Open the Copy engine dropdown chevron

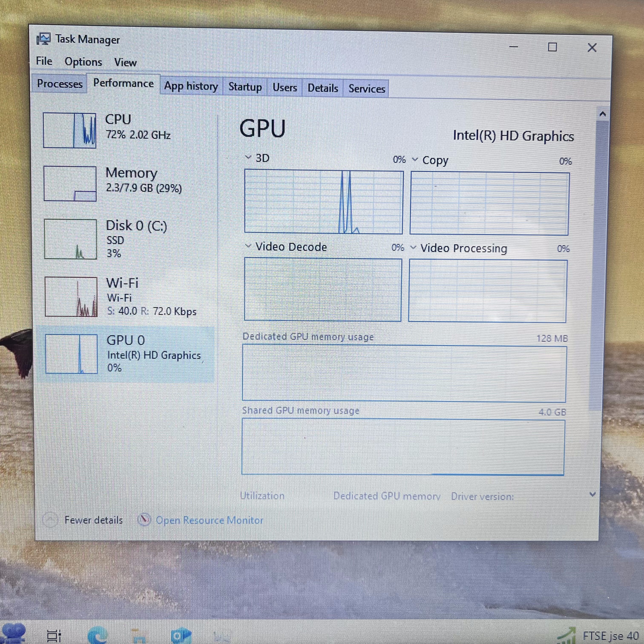pyautogui.click(x=415, y=159)
